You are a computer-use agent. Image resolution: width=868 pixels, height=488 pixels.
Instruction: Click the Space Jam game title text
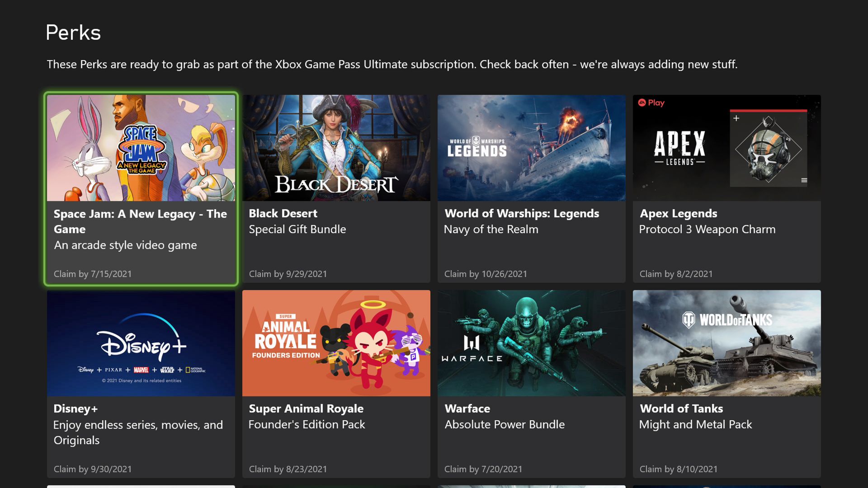point(140,221)
